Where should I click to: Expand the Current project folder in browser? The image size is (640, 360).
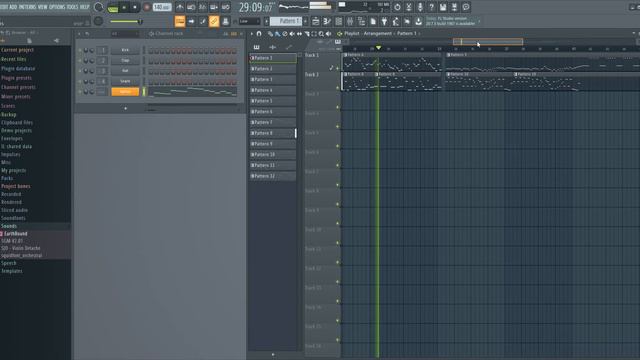pos(17,50)
